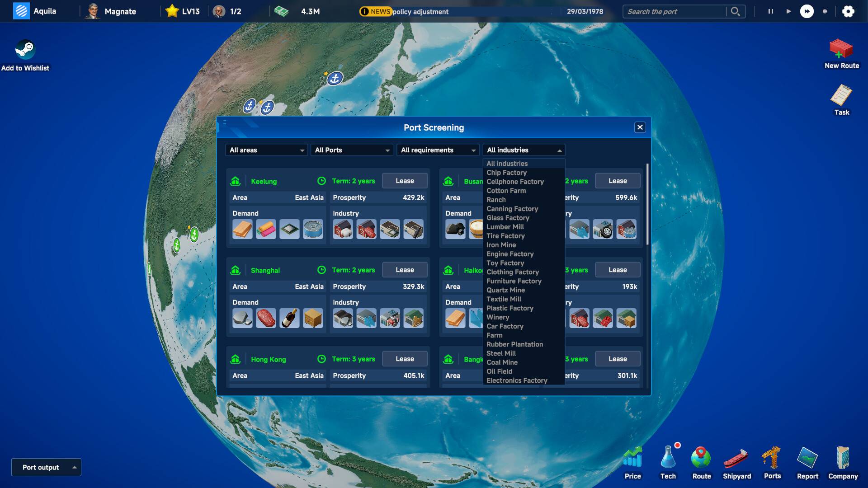Expand the All areas dropdown

(x=266, y=150)
